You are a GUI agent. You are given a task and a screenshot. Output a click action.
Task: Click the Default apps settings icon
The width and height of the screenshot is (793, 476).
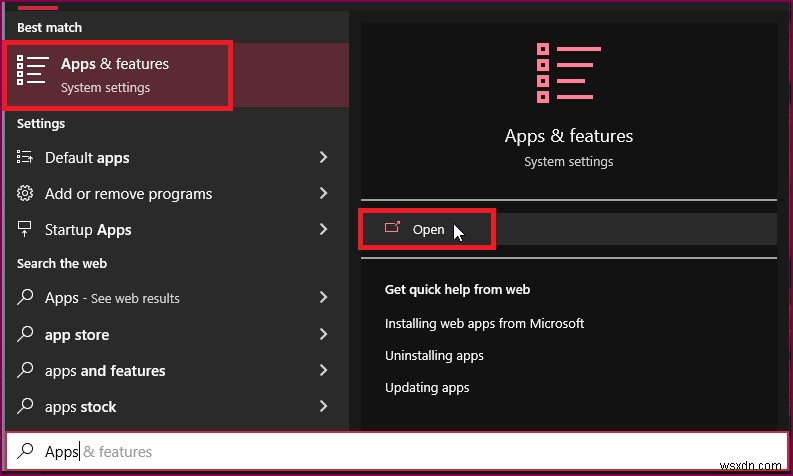[x=25, y=157]
